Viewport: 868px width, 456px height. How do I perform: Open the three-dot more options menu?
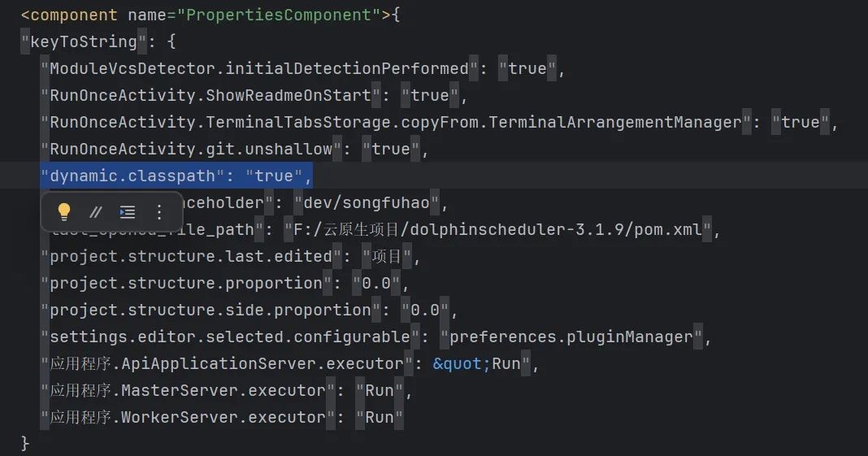click(159, 212)
